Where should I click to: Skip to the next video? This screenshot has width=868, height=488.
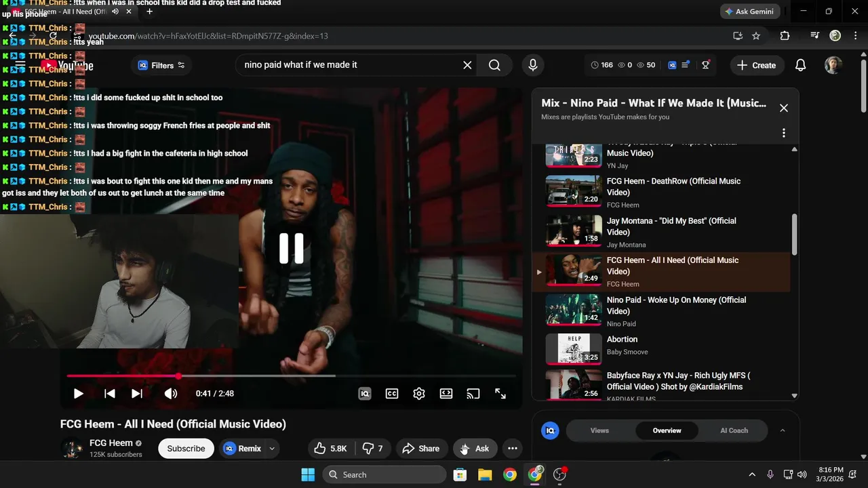[136, 394]
